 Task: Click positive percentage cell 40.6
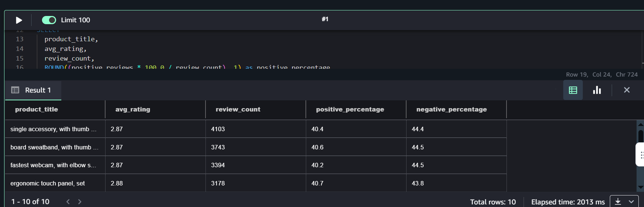tap(356, 147)
